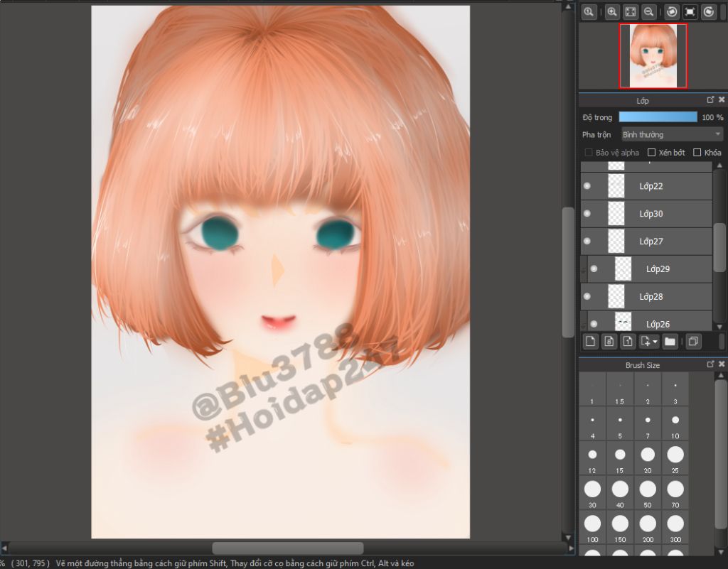Screen dimensions: 728x569
Task: Toggle the Bảo vệ alpha checkbox
Action: pyautogui.click(x=589, y=153)
